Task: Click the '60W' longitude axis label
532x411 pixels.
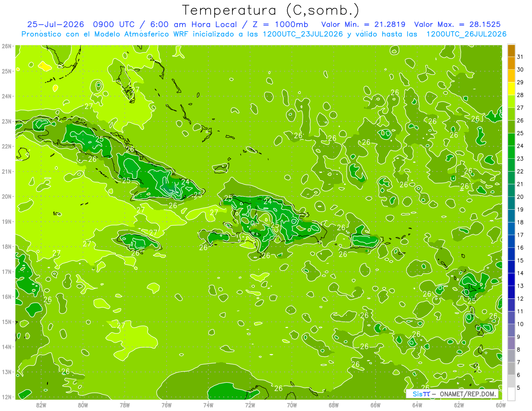Action: (501, 405)
